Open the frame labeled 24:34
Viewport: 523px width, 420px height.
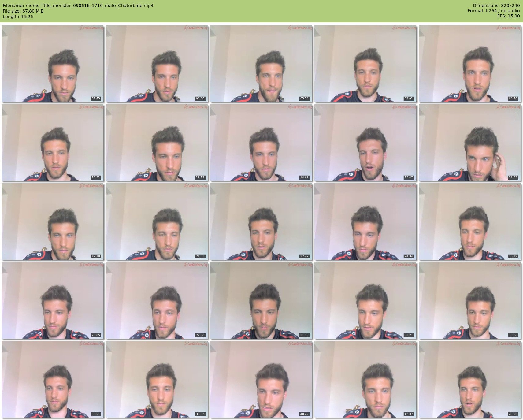tap(365, 221)
